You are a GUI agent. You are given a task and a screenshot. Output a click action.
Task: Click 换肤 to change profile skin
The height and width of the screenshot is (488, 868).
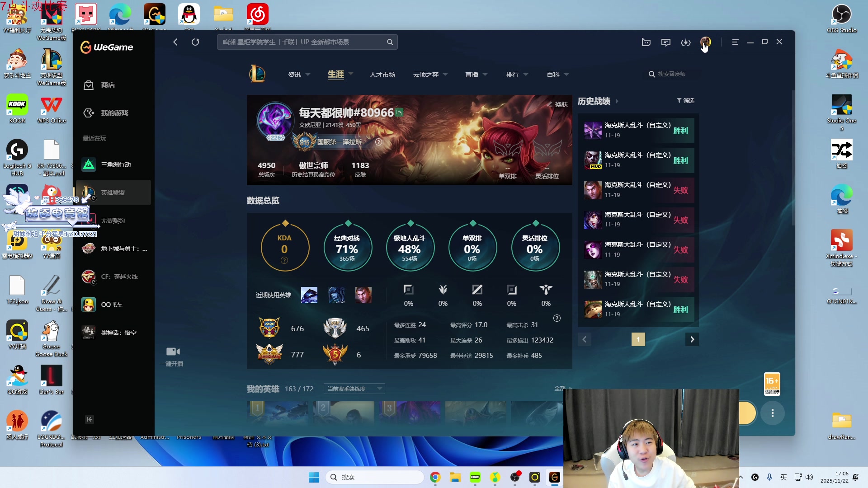[x=561, y=104]
